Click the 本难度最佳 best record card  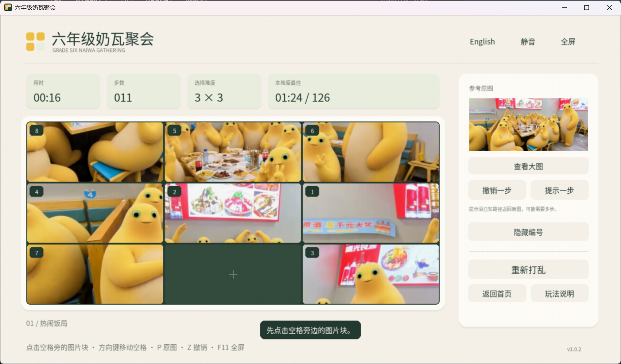click(x=353, y=91)
